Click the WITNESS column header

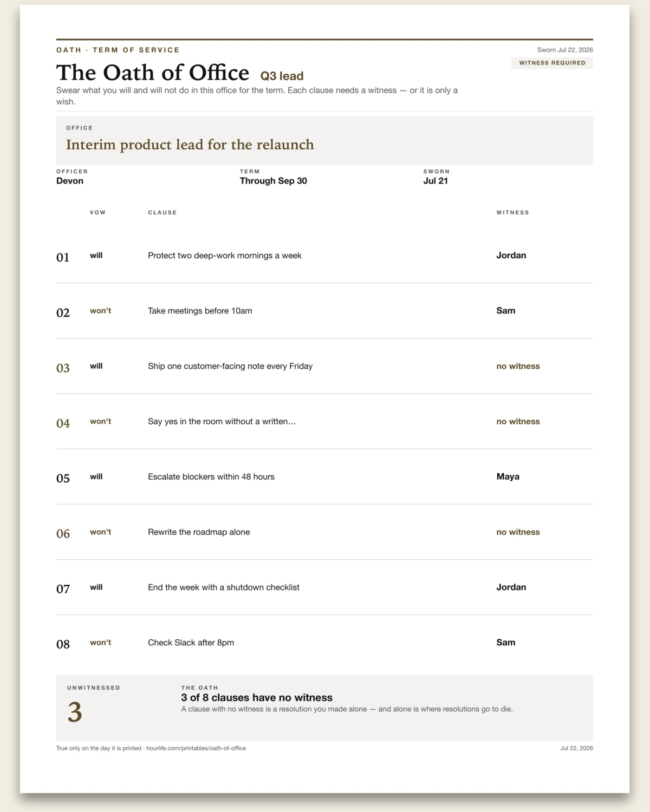point(513,213)
